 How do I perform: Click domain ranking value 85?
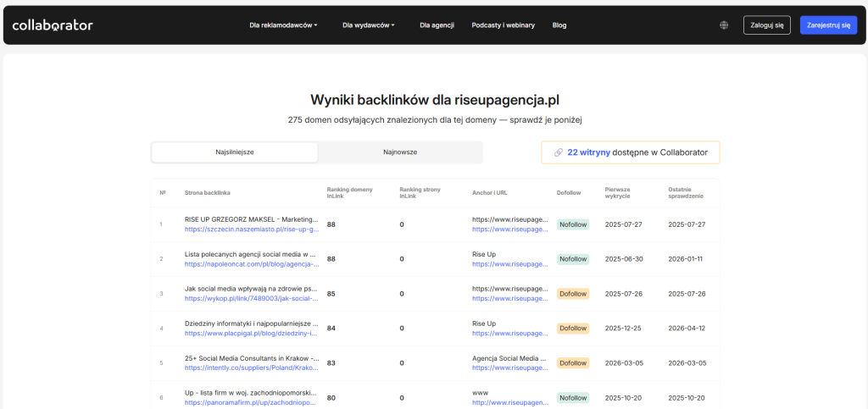click(x=331, y=294)
